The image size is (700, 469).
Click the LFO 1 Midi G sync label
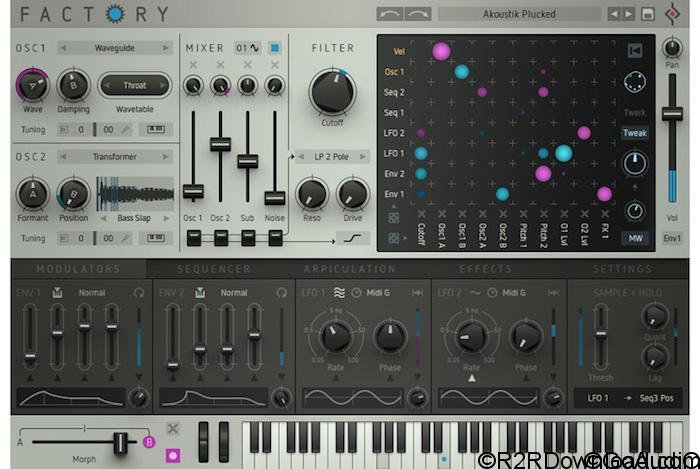[378, 293]
